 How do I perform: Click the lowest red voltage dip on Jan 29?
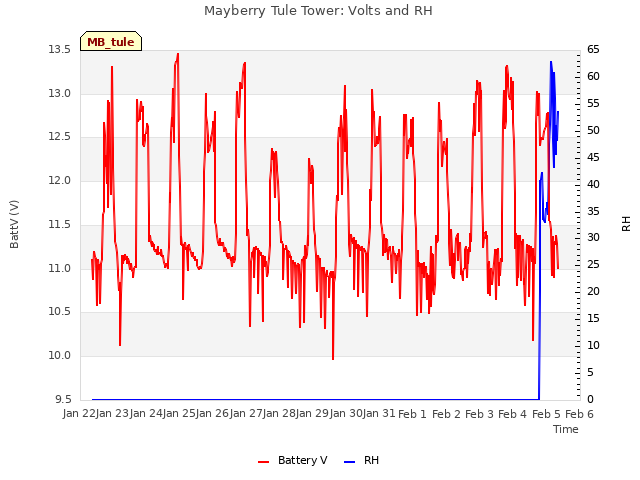tap(333, 359)
